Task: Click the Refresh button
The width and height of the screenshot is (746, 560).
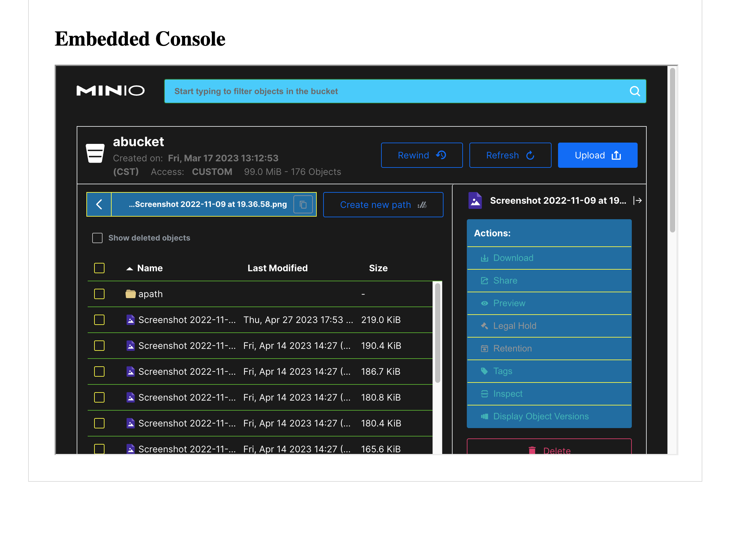Action: click(510, 155)
